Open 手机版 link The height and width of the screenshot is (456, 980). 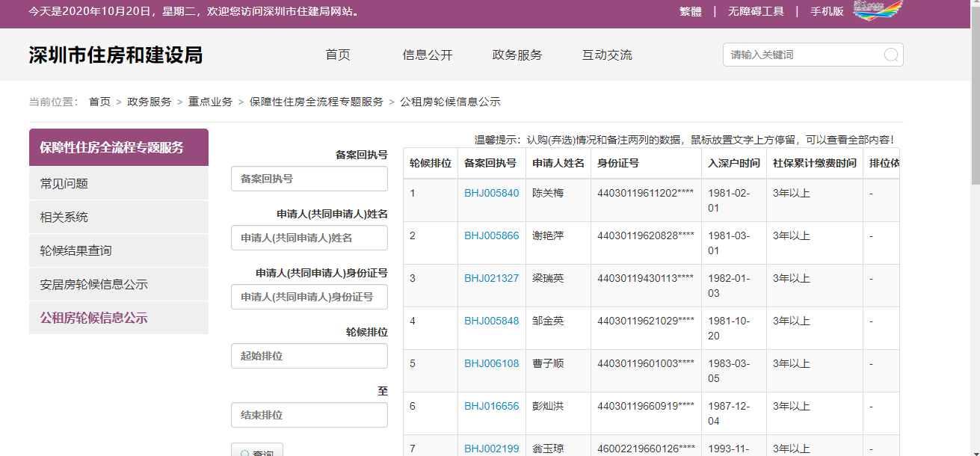(827, 11)
